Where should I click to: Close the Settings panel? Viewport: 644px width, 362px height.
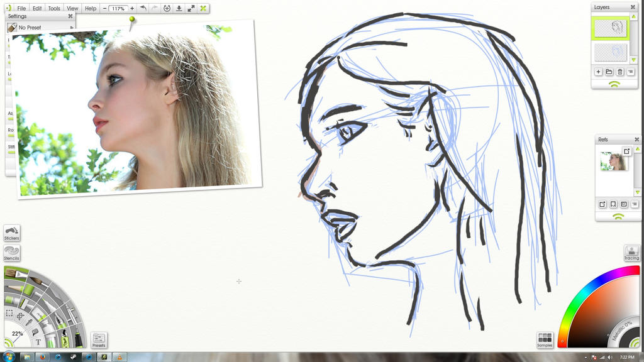[x=70, y=16]
